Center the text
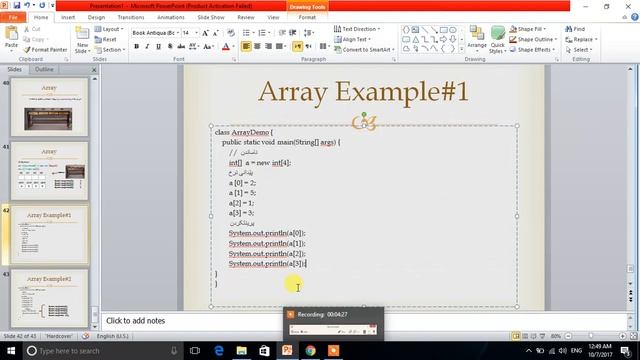This screenshot has height=360, width=640. click(257, 46)
